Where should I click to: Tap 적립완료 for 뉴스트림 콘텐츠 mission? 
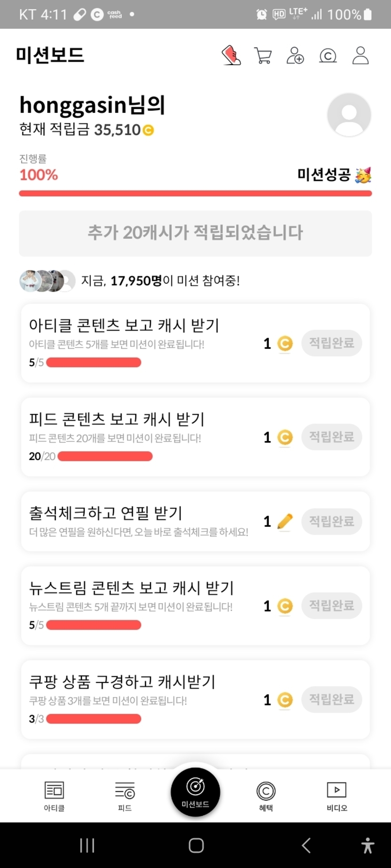point(332,605)
